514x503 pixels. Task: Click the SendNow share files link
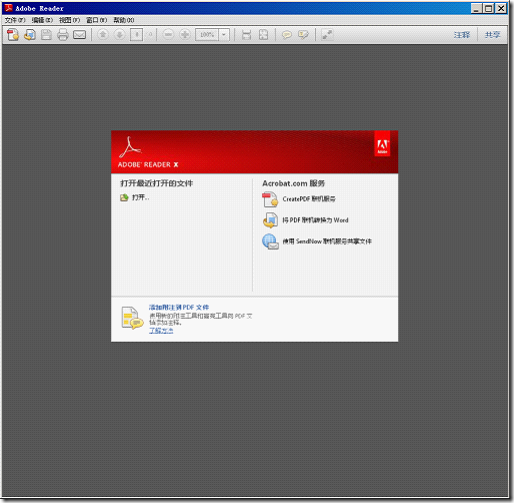[327, 241]
